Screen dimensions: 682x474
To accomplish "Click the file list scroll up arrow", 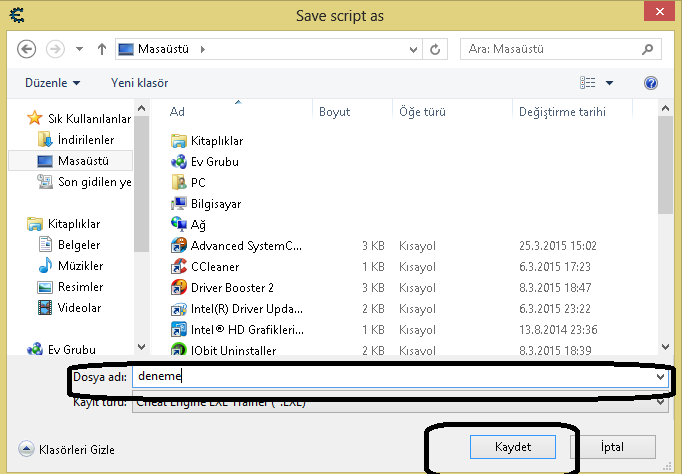I will point(665,108).
